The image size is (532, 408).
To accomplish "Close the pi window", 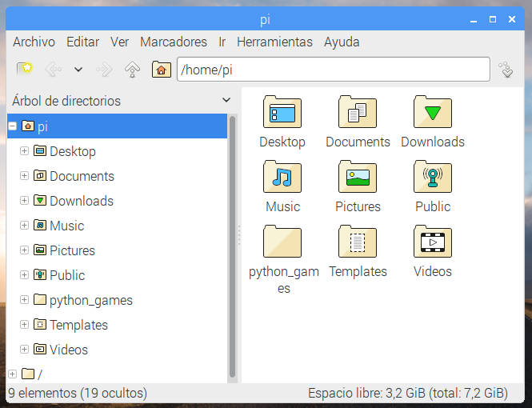I will (512, 19).
